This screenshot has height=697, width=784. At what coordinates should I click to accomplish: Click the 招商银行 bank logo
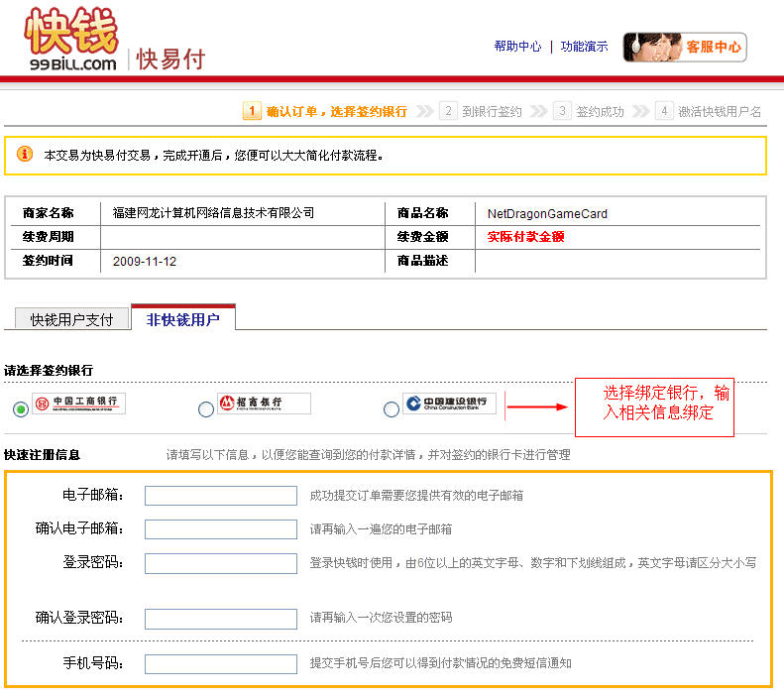[x=264, y=403]
